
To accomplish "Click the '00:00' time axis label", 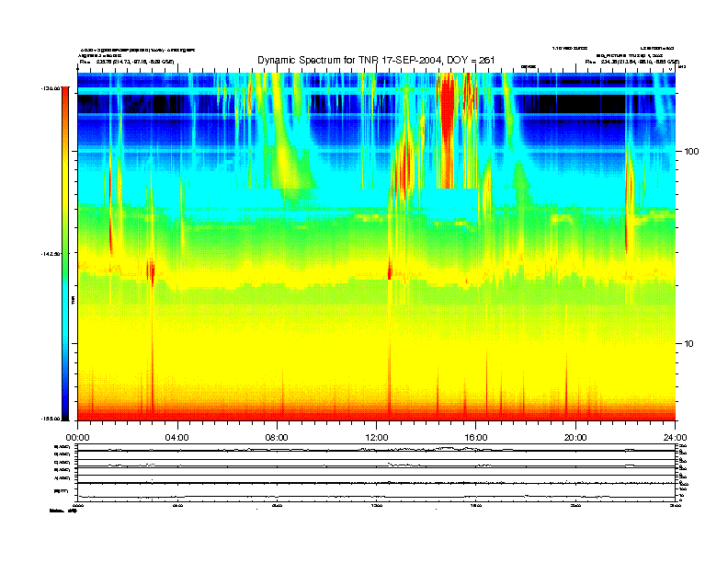I will point(77,438).
